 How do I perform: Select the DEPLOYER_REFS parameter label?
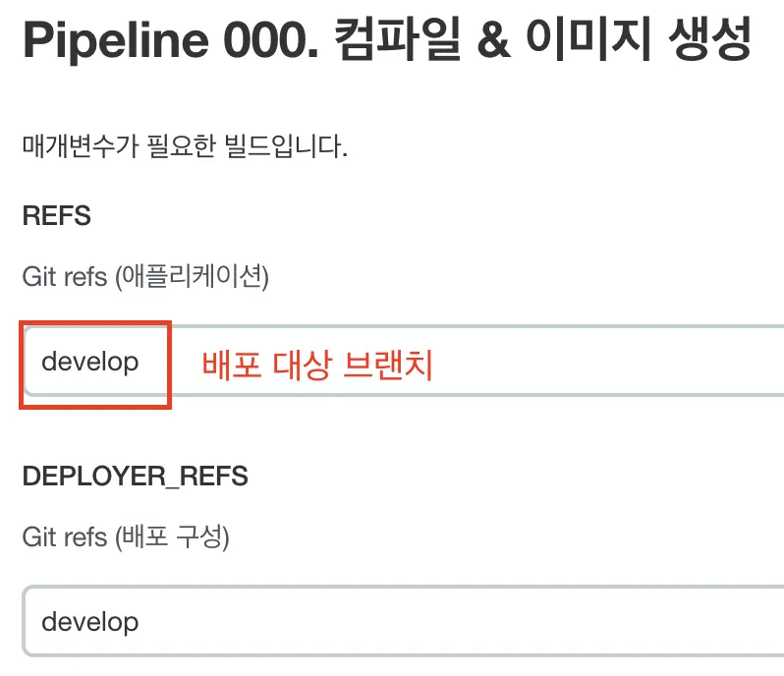pos(135,477)
